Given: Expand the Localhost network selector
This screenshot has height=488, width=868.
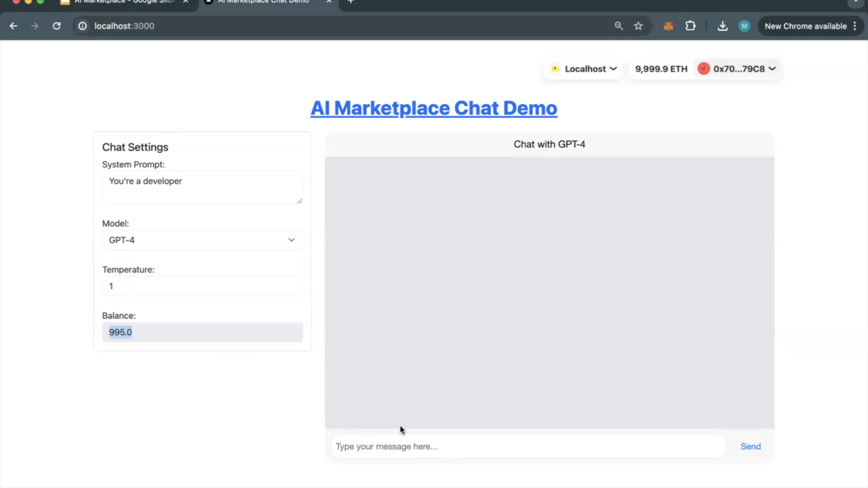Looking at the screenshot, I should (x=583, y=69).
